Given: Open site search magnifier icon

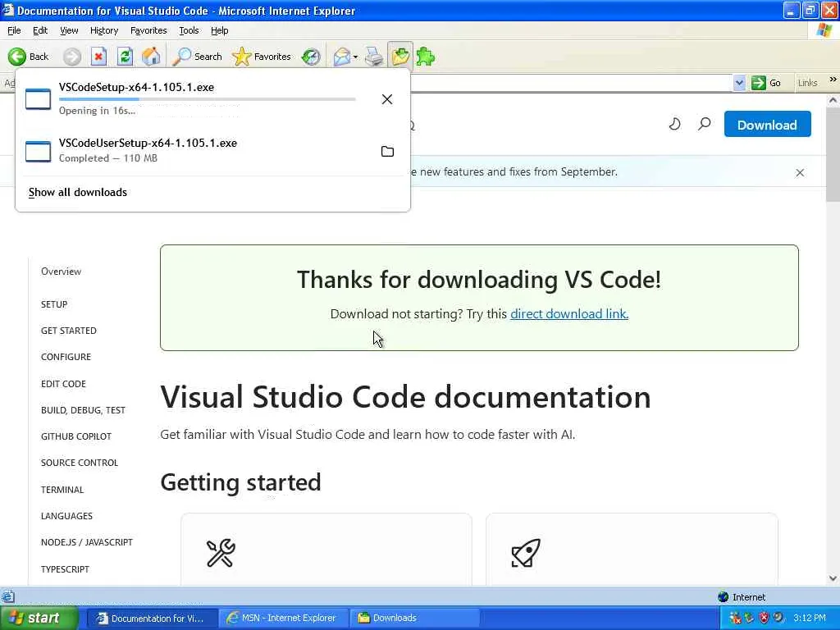Looking at the screenshot, I should click(705, 125).
